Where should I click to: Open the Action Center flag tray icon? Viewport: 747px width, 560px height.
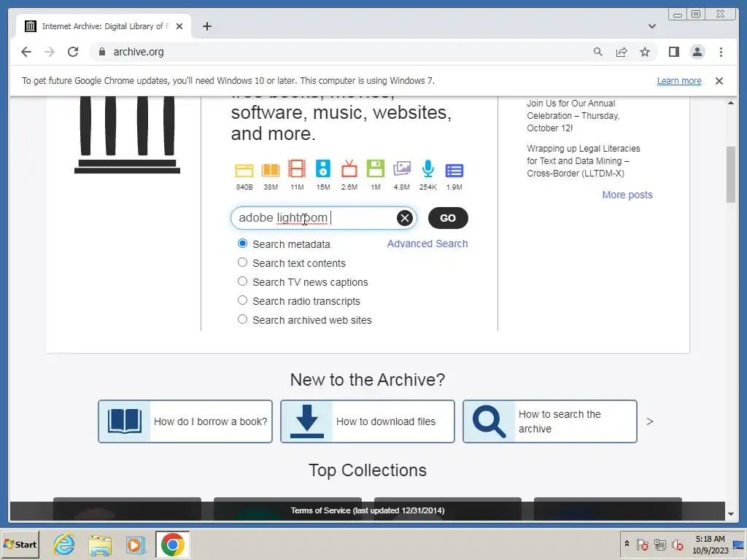642,544
